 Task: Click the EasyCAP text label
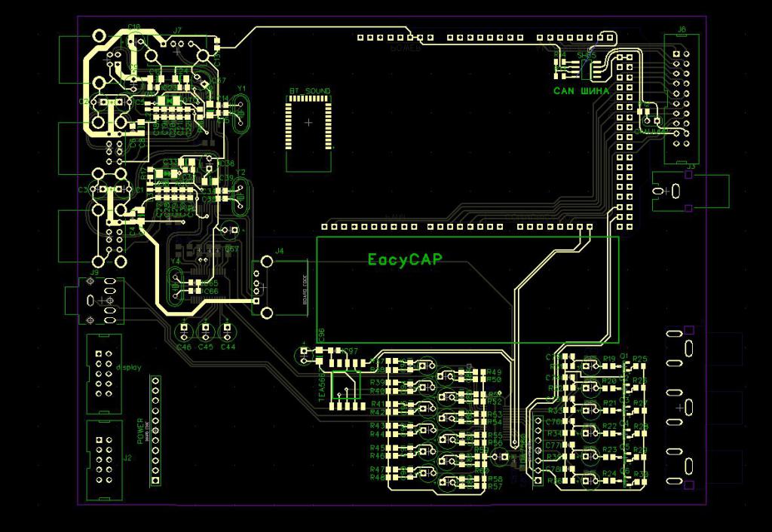click(405, 259)
